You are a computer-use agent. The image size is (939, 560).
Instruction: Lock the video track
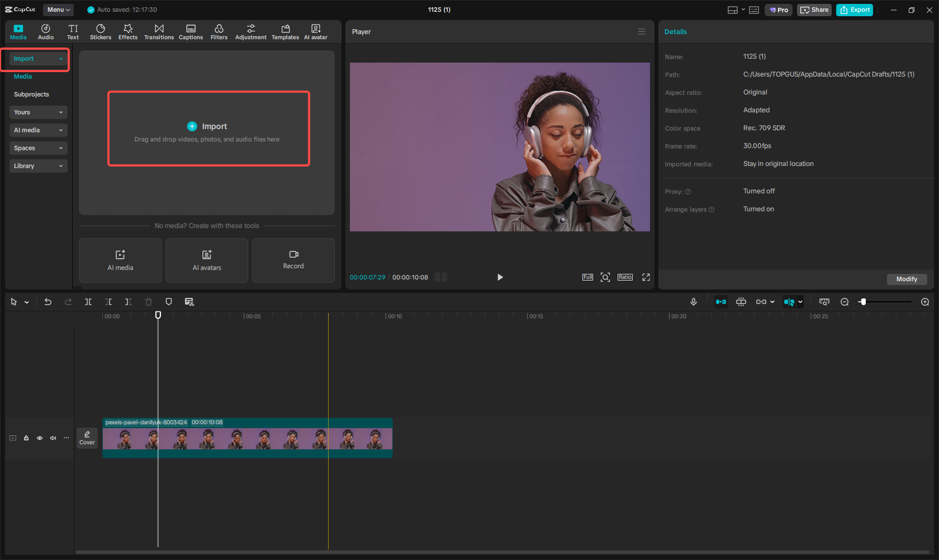26,438
